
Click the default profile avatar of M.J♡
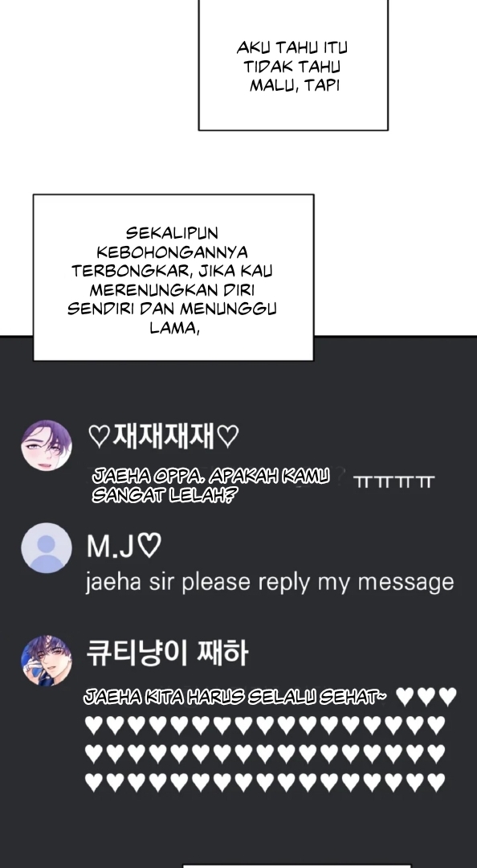tap(47, 548)
